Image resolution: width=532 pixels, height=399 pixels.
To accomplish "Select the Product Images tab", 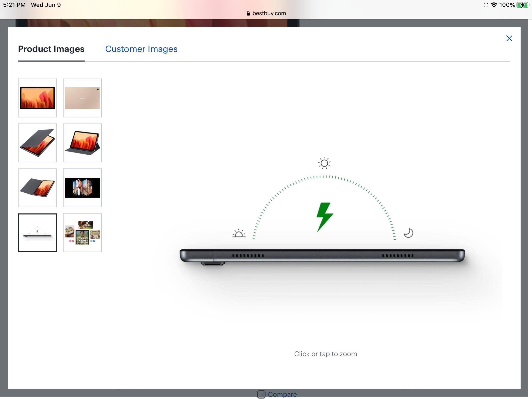I will tap(51, 49).
